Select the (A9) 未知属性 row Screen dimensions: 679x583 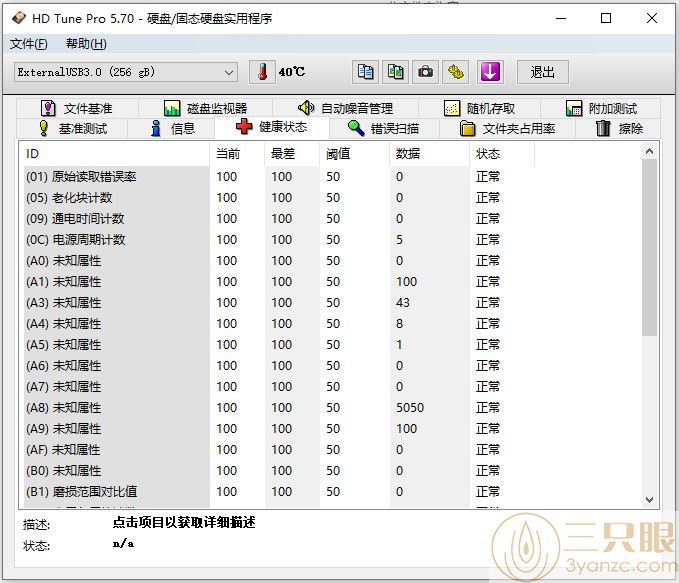coord(277,429)
